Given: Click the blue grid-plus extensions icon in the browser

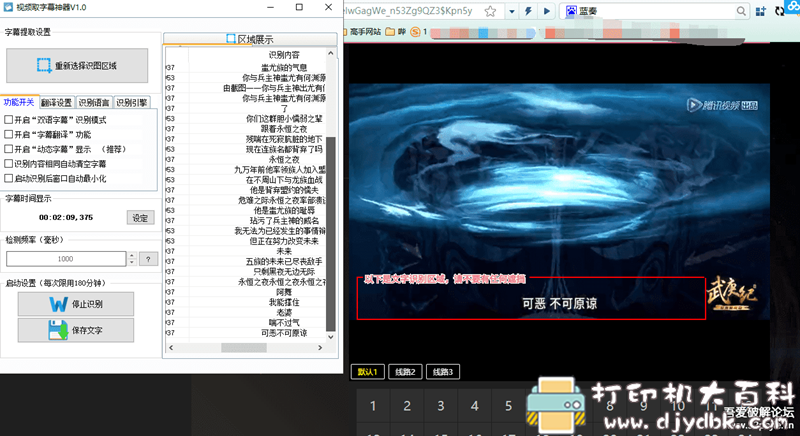Looking at the screenshot, I should [761, 11].
